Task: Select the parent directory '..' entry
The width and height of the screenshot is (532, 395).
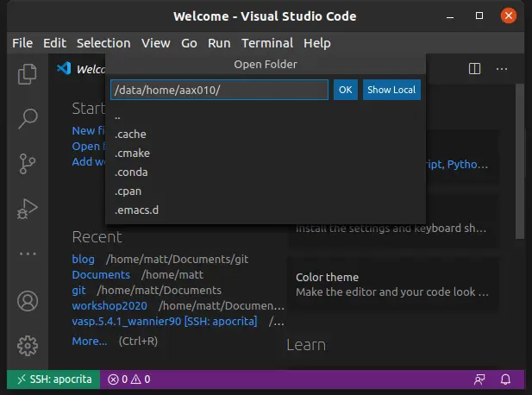Action: point(266,116)
